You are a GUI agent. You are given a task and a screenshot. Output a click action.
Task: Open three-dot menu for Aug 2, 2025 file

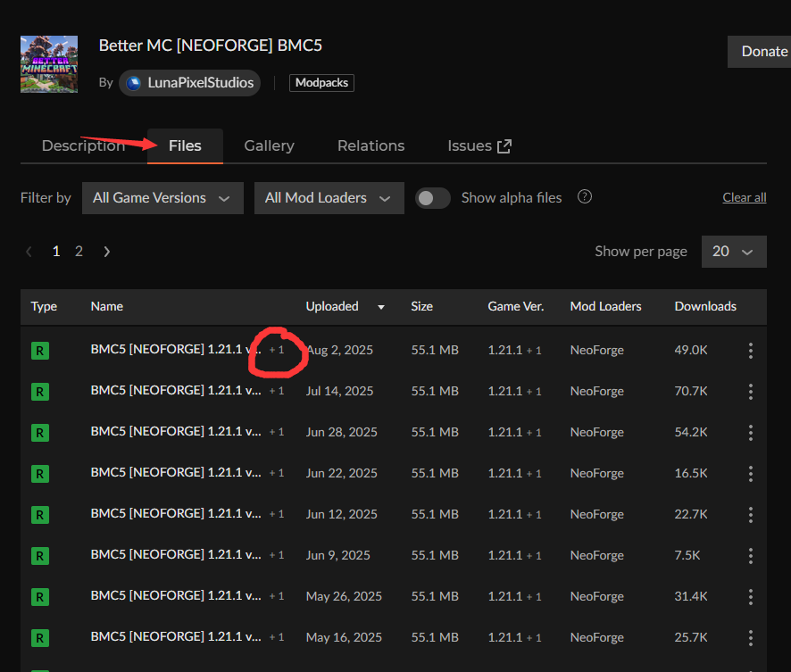point(751,351)
